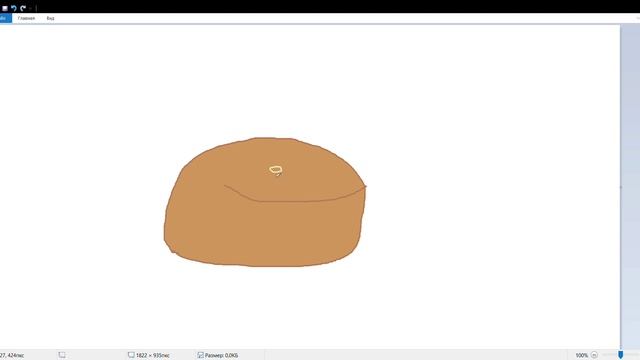Click the canvas size icon in status bar
Screen dimensions: 640x360
(x=131, y=355)
